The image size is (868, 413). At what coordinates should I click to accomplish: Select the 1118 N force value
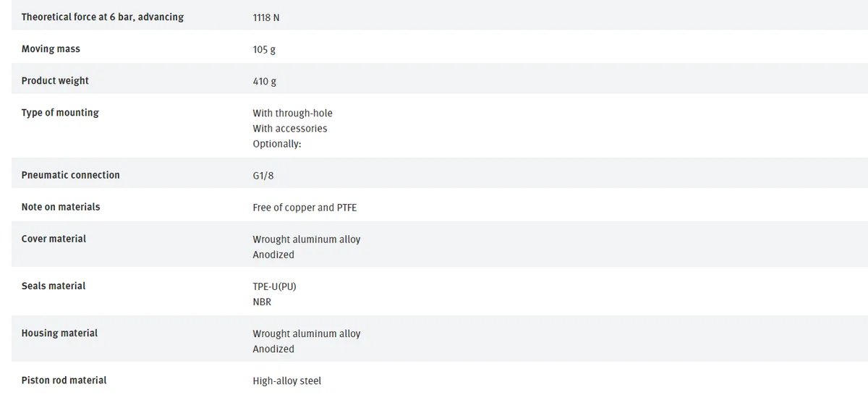click(266, 17)
